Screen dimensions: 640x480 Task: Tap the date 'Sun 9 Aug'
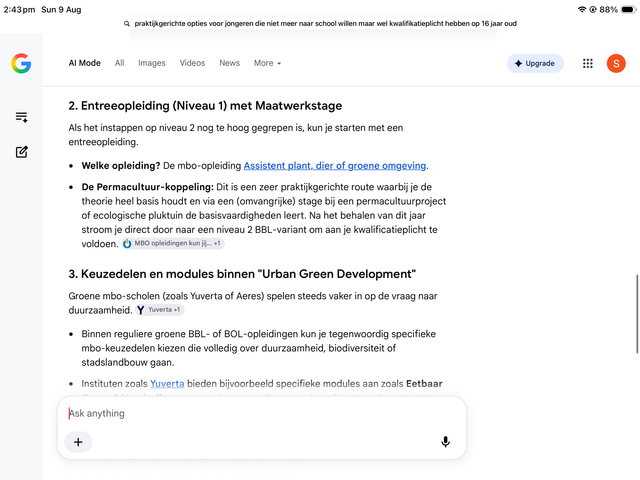[61, 9]
